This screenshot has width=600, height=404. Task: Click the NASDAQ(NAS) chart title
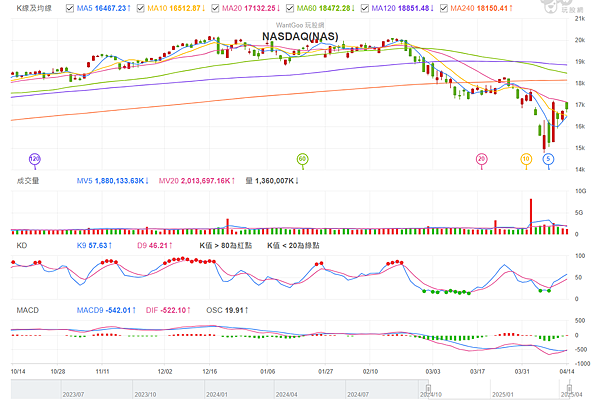(300, 36)
